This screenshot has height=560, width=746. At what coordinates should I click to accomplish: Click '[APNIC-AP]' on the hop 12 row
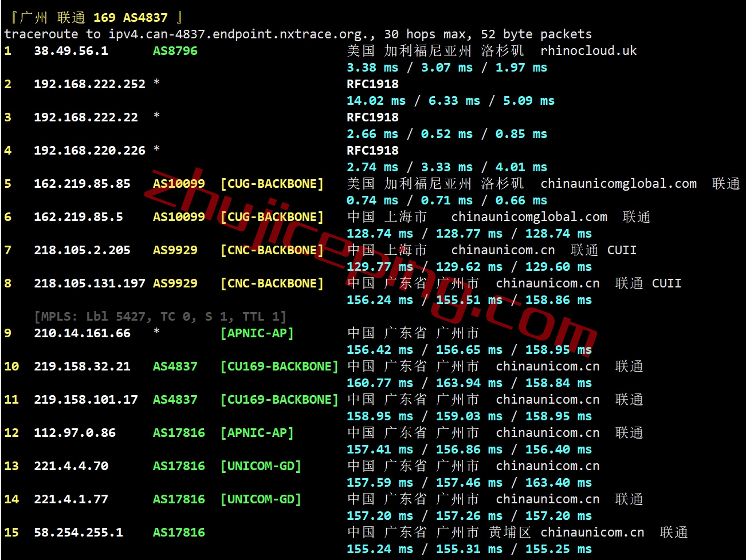pos(257,433)
